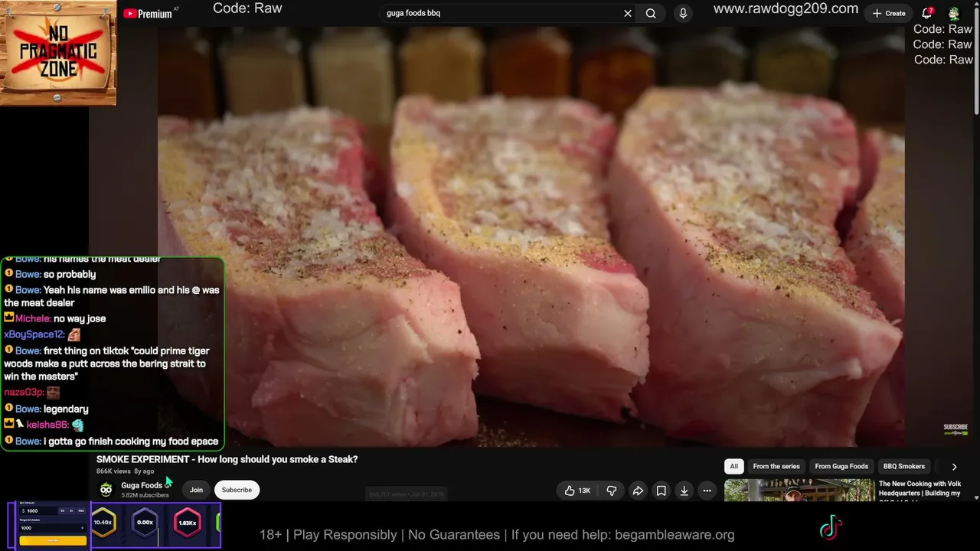Click the yellow place bet button
This screenshot has width=980, height=551.
tap(53, 540)
